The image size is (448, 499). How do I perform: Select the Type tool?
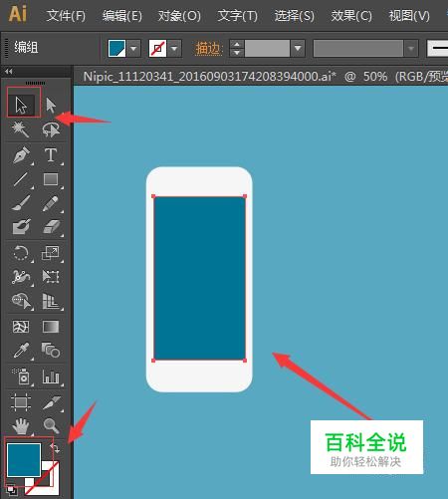(x=51, y=155)
